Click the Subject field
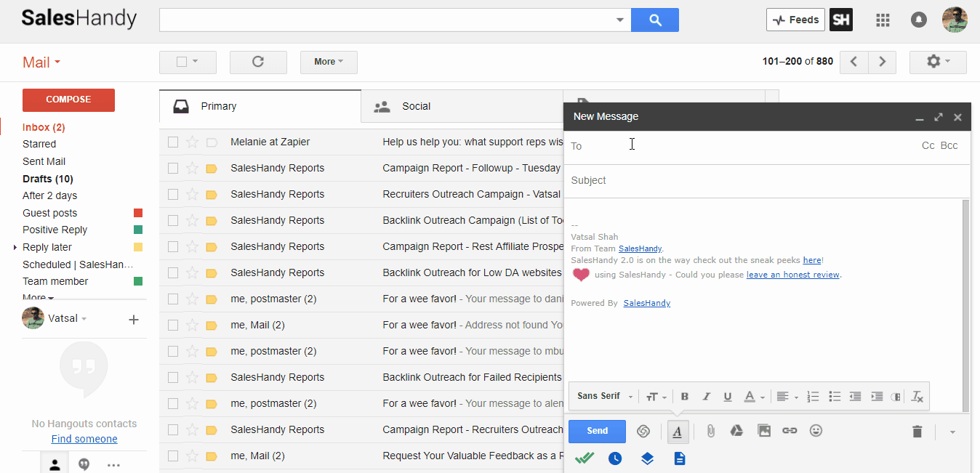 click(x=767, y=180)
